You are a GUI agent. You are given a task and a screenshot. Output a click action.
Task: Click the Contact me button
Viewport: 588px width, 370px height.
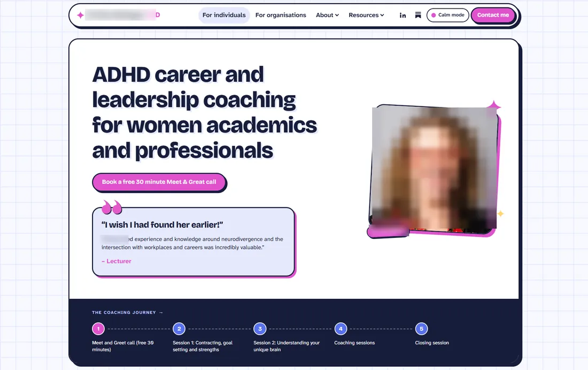coord(493,15)
